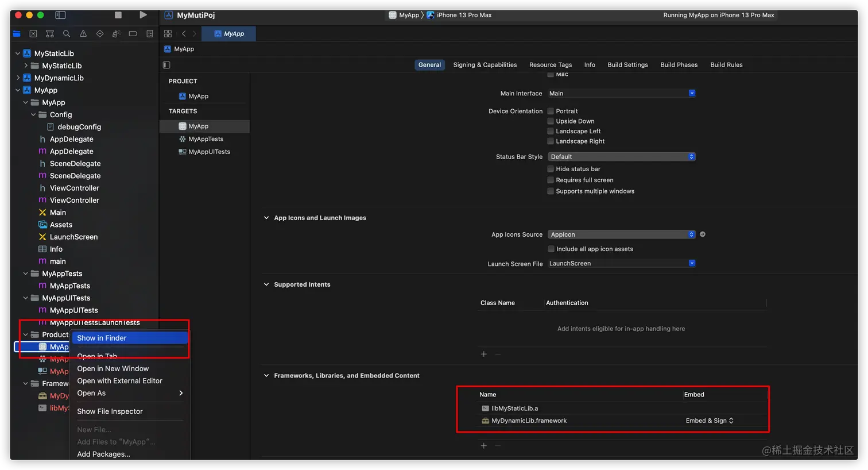Enable Portrait device orientation

pos(551,111)
